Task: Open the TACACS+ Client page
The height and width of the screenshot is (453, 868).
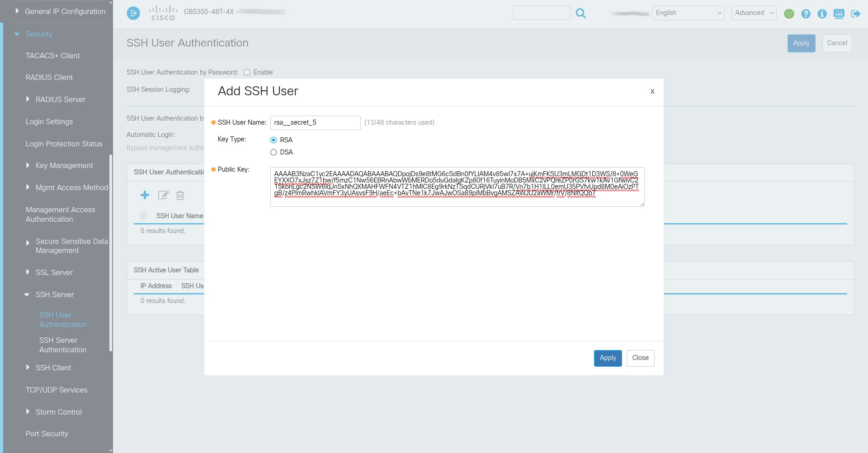Action: 52,56
